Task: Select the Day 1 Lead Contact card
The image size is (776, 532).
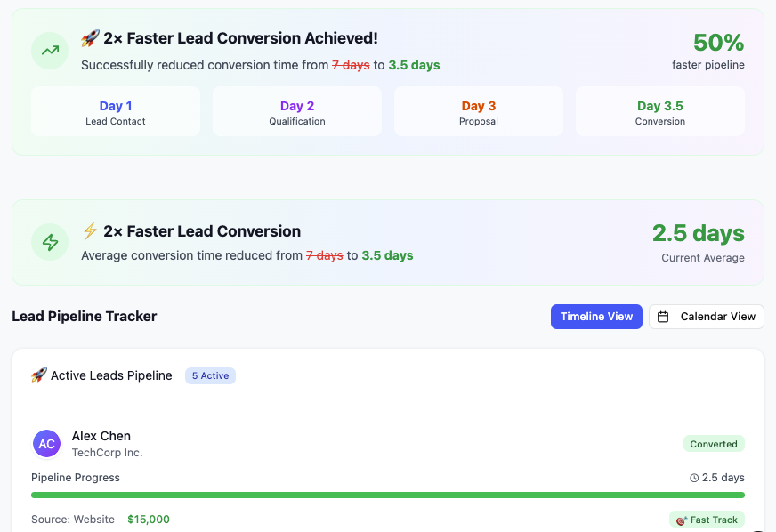Action: (116, 112)
